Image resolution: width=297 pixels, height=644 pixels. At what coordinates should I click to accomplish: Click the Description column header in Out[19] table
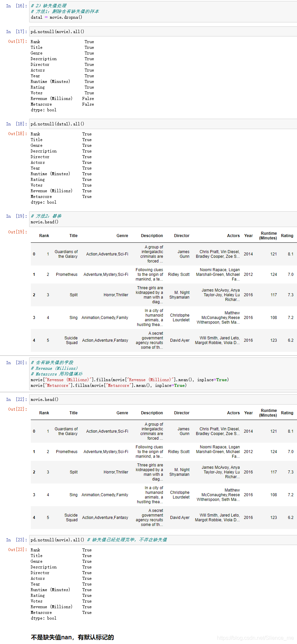coord(152,236)
